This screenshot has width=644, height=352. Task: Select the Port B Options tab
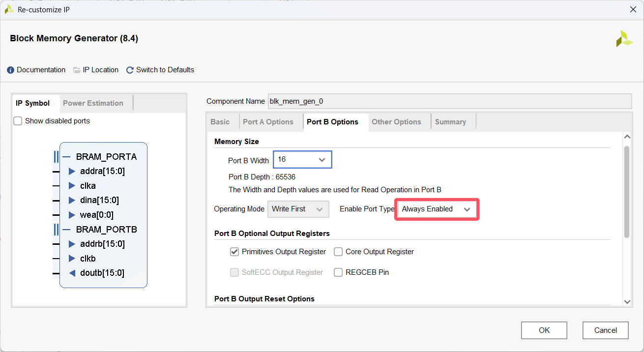332,122
